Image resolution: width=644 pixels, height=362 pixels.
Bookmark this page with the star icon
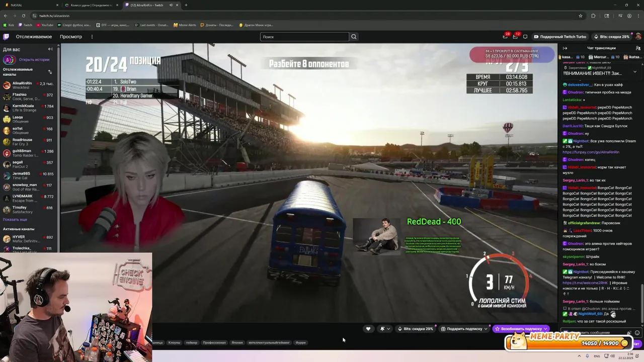[580, 16]
